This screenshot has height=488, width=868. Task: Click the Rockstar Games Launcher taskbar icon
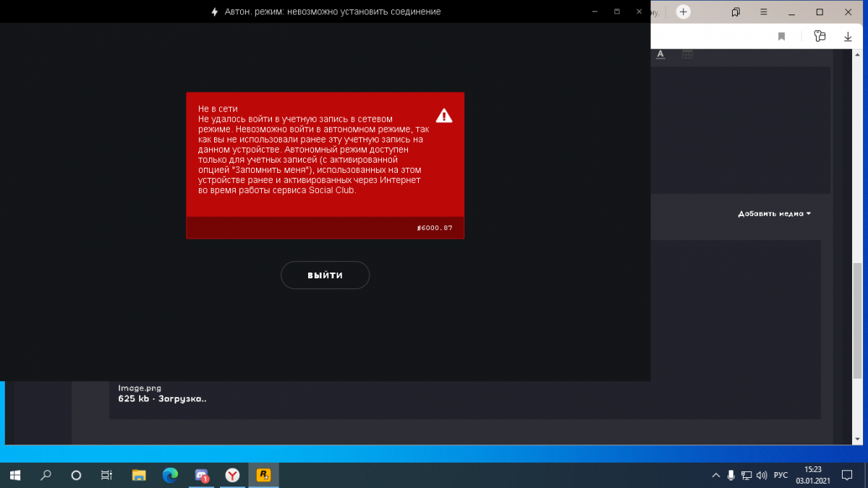263,475
